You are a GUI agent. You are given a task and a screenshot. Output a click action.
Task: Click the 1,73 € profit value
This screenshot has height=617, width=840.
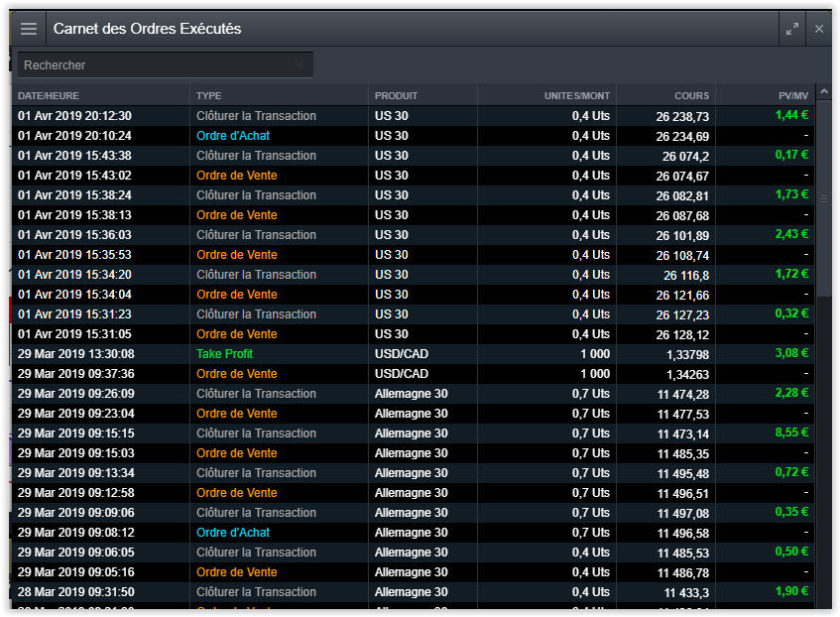(x=791, y=194)
